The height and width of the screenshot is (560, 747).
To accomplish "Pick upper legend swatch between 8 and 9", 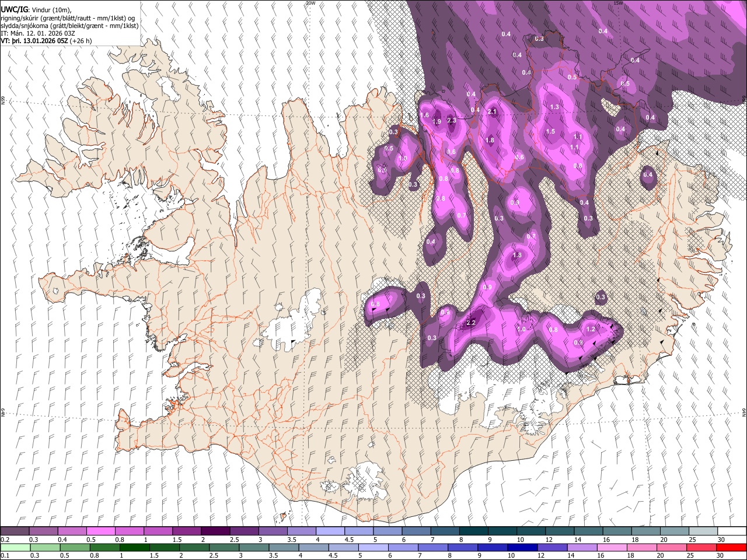I will 473,531.
